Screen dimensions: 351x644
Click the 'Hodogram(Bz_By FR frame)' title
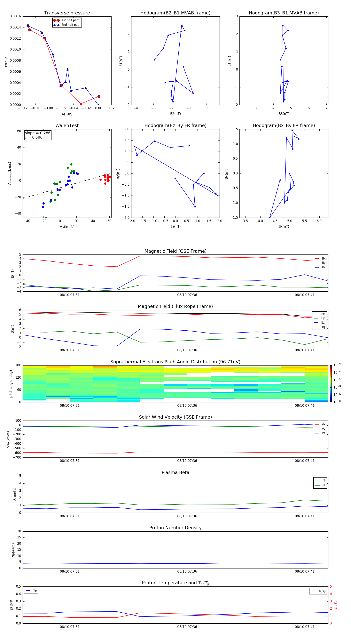pos(175,125)
